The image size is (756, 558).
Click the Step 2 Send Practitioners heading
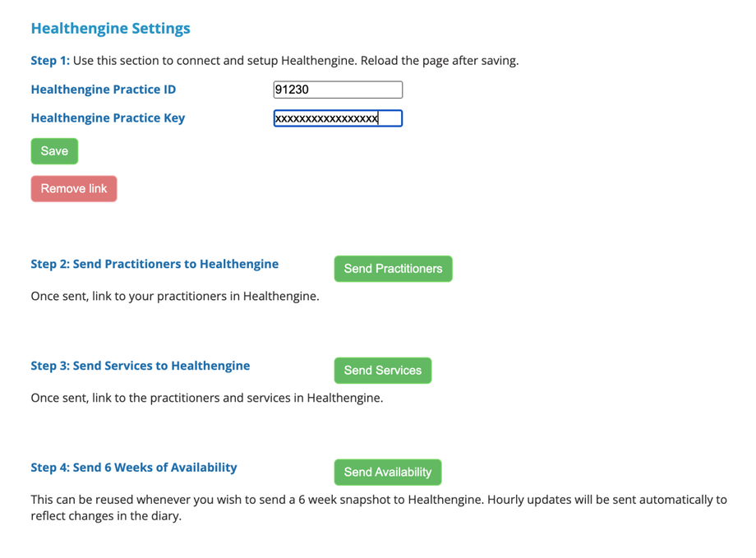[154, 265]
